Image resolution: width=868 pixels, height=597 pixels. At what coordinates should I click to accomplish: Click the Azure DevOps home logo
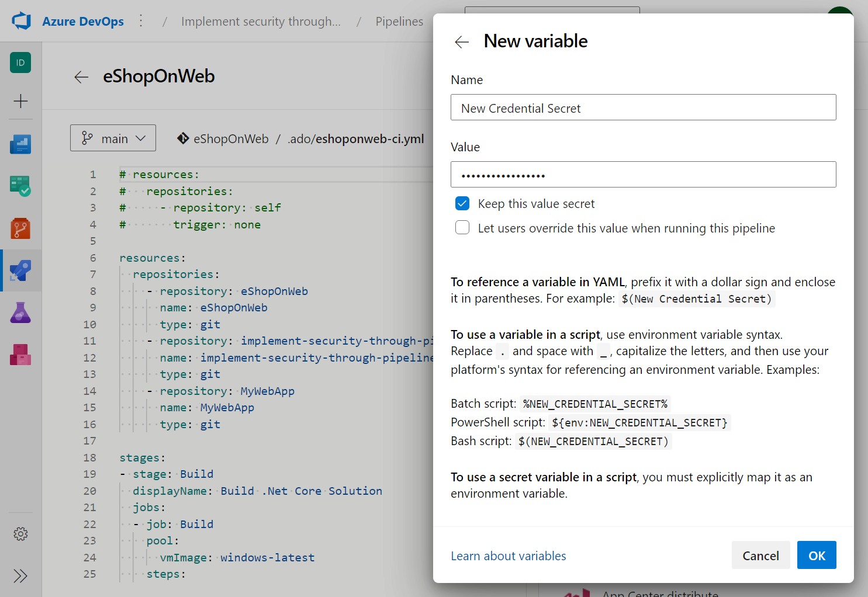coord(21,20)
